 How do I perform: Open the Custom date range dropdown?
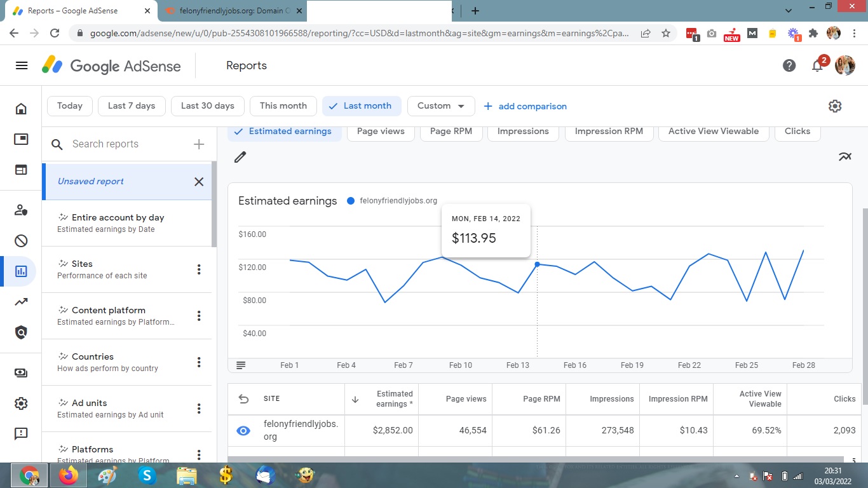(441, 106)
